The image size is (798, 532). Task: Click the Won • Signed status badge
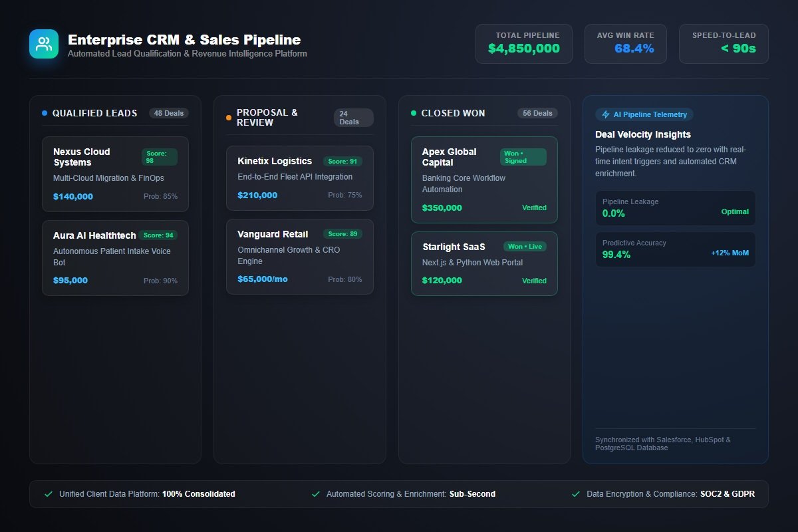point(523,157)
